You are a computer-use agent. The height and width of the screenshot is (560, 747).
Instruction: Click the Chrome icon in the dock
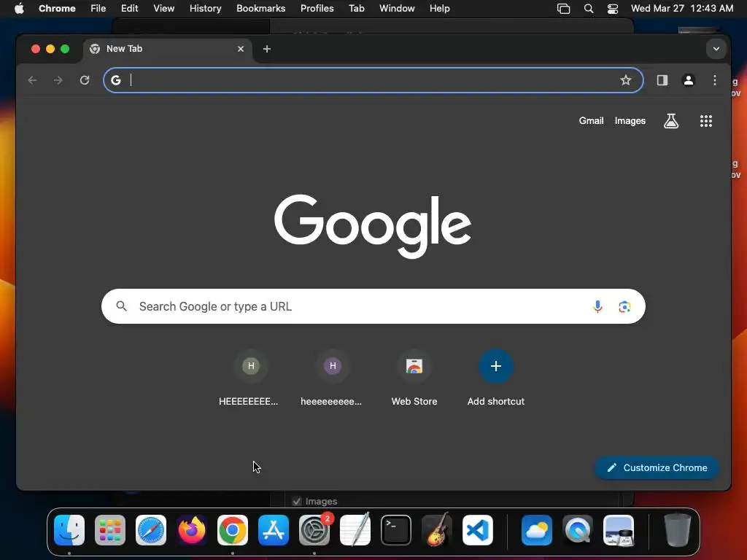(x=233, y=530)
